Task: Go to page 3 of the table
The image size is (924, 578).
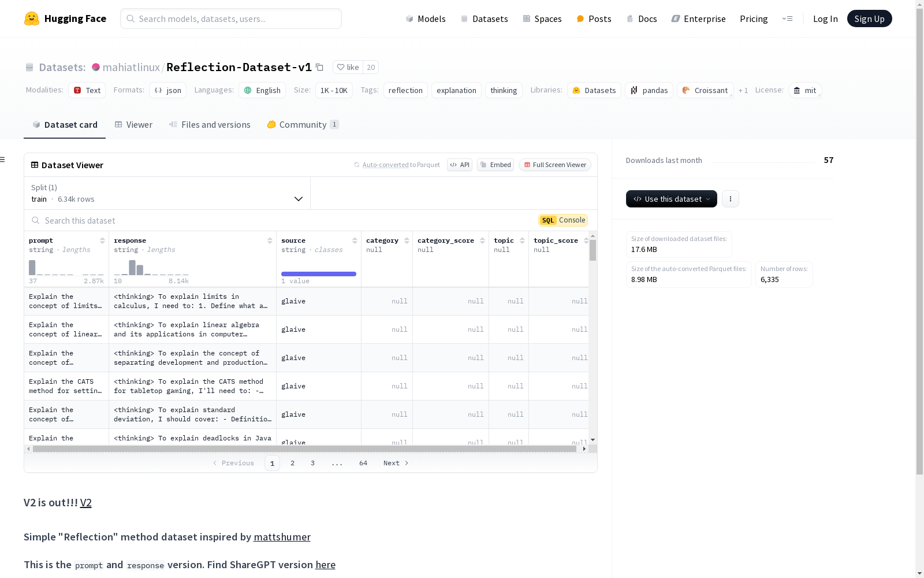Action: [312, 463]
